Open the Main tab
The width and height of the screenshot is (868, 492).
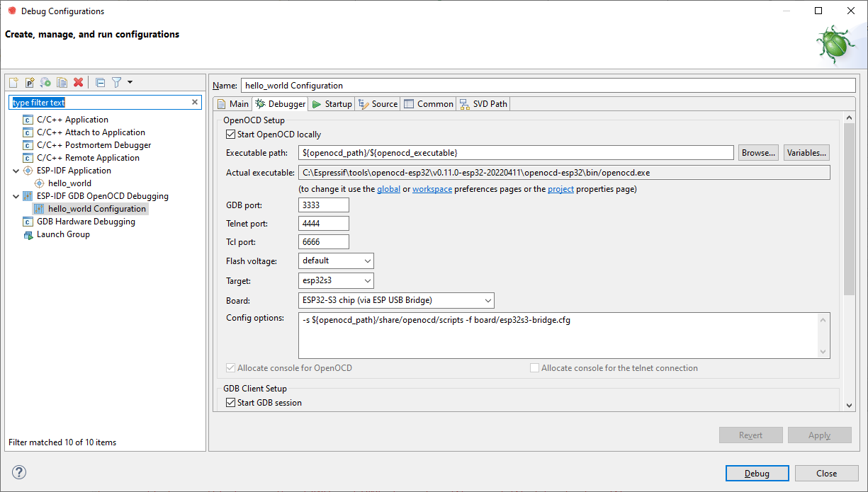click(232, 104)
